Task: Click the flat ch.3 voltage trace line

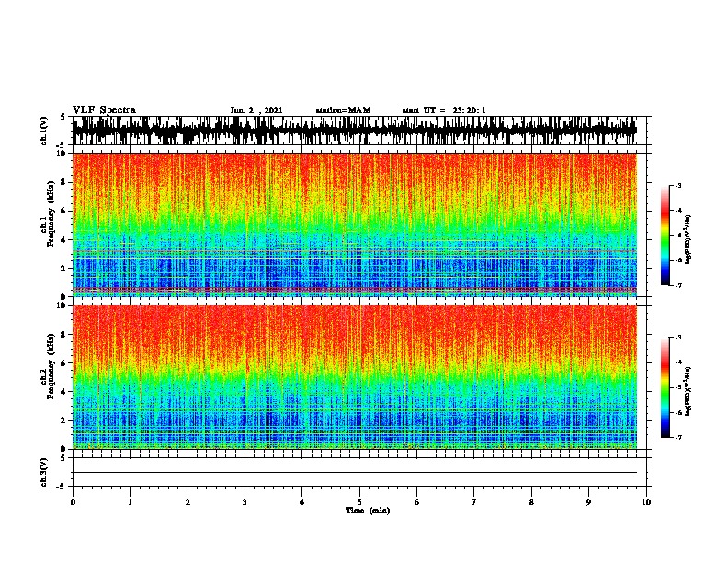Action: coord(355,473)
